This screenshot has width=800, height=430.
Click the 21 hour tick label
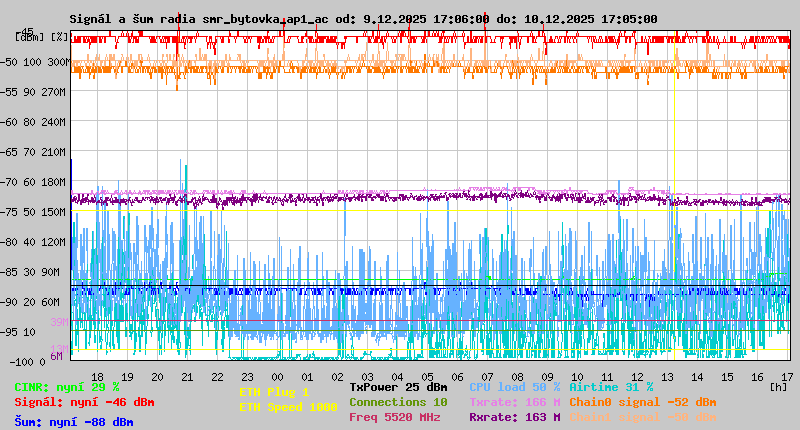click(187, 376)
